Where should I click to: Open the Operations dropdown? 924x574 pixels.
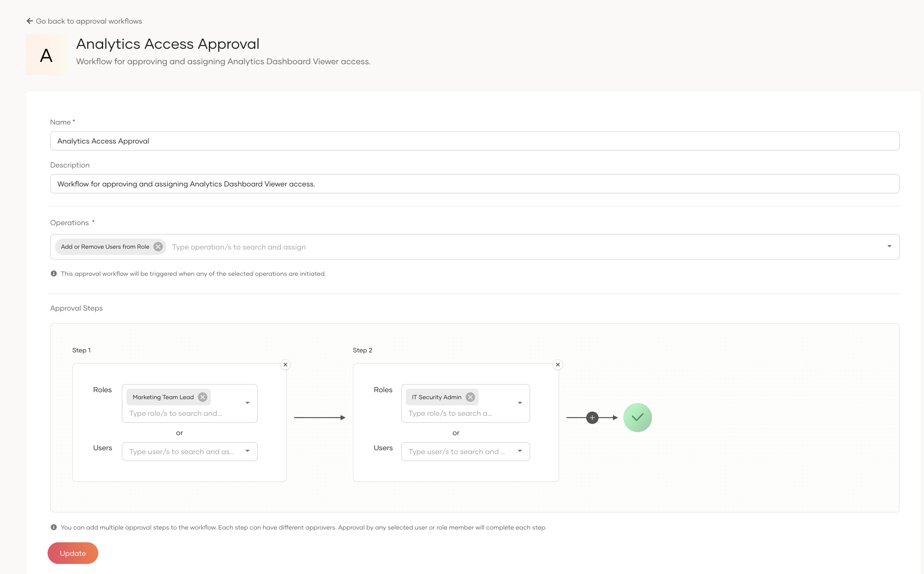tap(889, 246)
